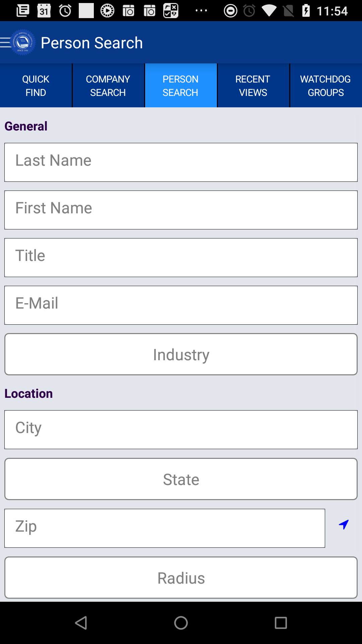362x644 pixels.
Task: Tap the three dots overflow in status bar
Action: (x=201, y=11)
